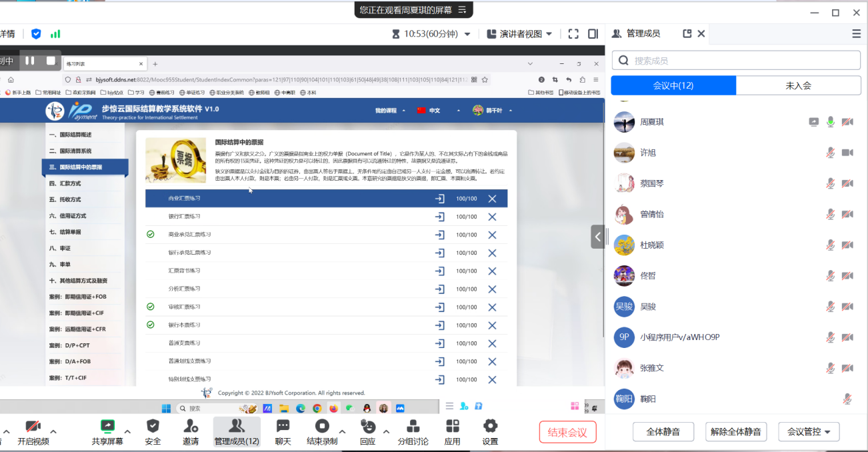
Task: Toggle microphone mute for 许旭
Action: (x=831, y=153)
